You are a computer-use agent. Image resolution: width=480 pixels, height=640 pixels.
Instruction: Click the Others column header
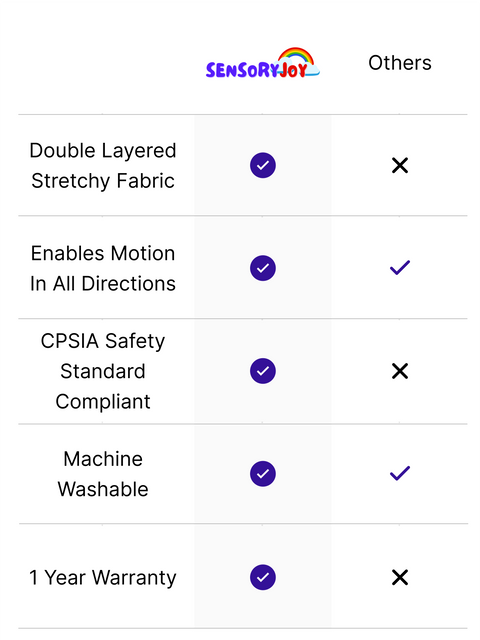400,63
